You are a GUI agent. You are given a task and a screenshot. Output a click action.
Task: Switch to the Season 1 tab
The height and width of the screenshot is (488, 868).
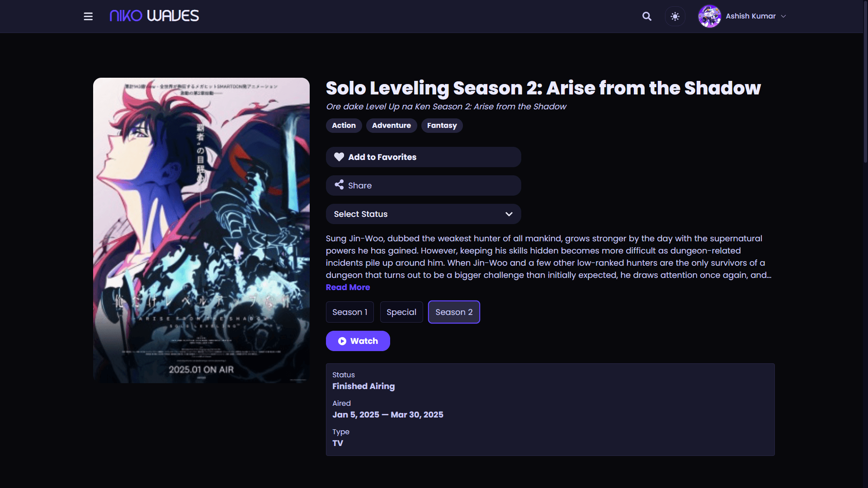click(349, 312)
